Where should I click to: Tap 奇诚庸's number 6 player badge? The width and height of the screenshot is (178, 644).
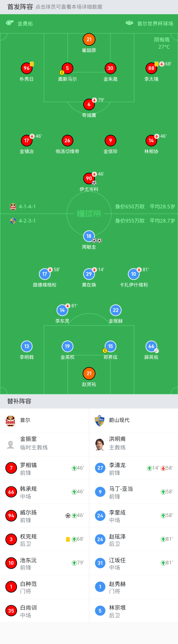coord(89,104)
